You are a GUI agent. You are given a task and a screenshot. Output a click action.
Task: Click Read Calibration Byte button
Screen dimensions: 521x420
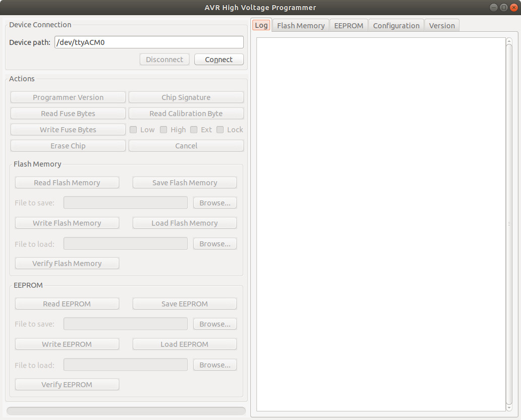(x=186, y=113)
